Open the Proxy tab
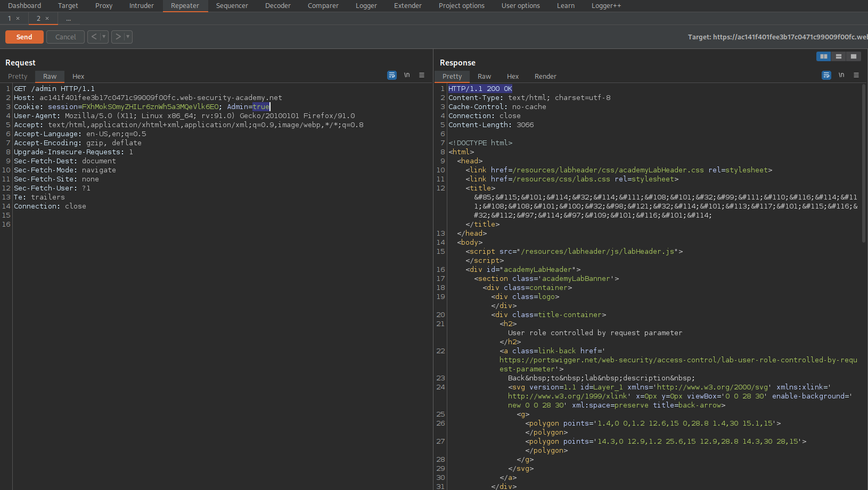 (104, 6)
